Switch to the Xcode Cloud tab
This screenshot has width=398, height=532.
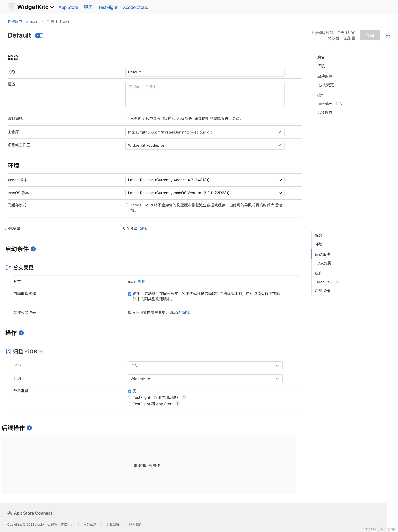135,7
